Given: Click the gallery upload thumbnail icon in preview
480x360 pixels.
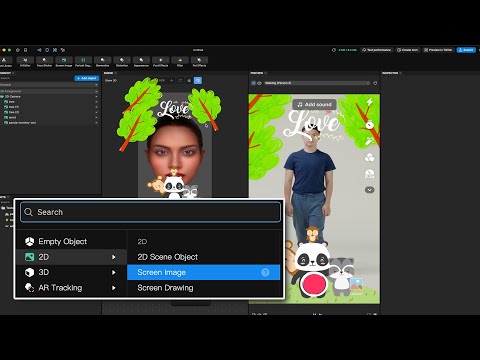Looking at the screenshot, I should point(356,284).
